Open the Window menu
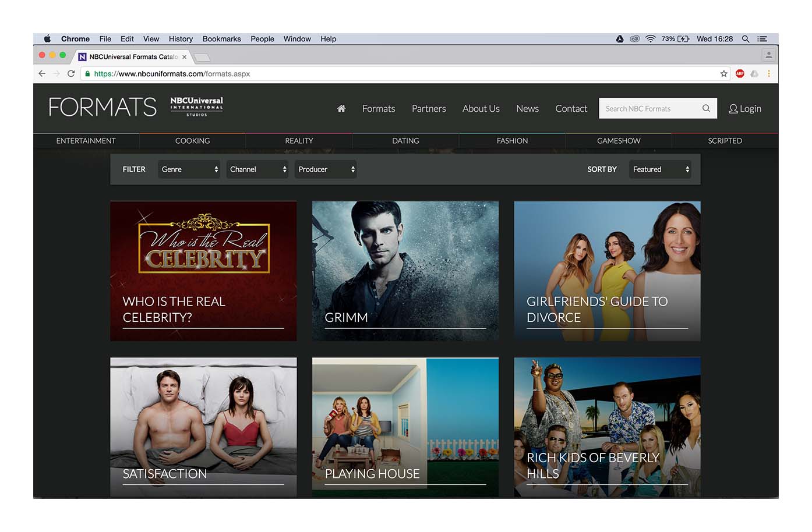Screen dimensions: 812x532 297,39
